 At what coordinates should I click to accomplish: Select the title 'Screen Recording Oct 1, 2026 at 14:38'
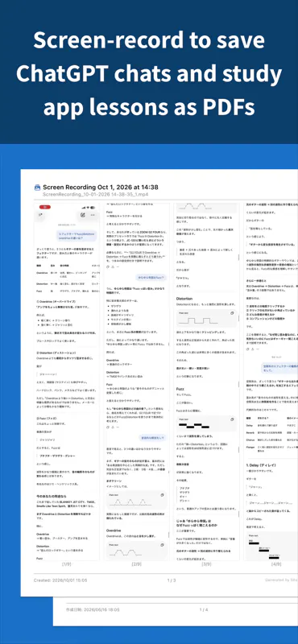pos(101,188)
